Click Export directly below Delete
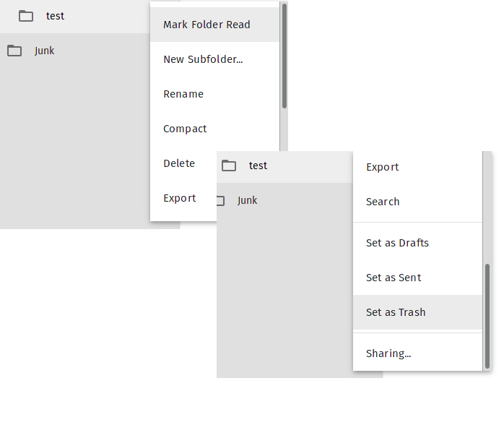The image size is (504, 446). coord(180,198)
